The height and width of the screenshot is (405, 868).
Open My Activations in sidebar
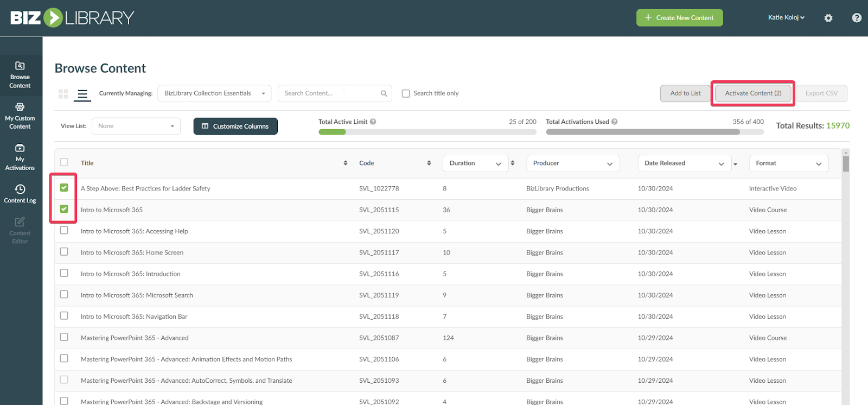[x=20, y=157]
